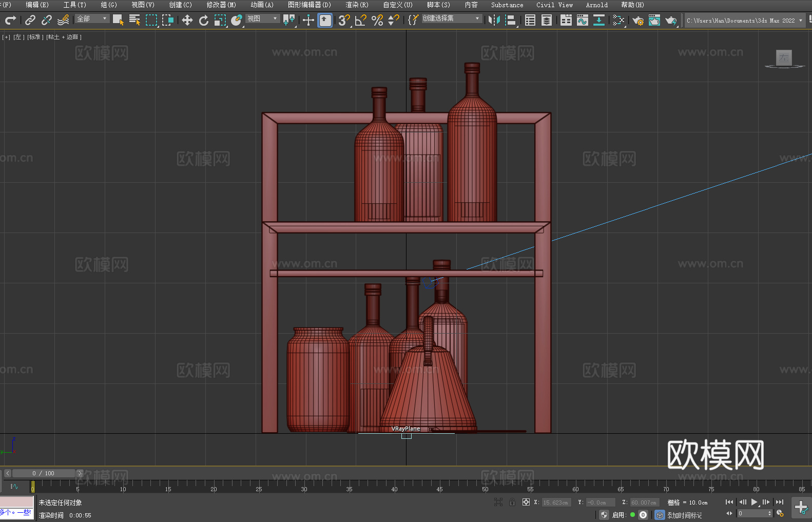Click the 0 / 100 time slider

[44, 473]
